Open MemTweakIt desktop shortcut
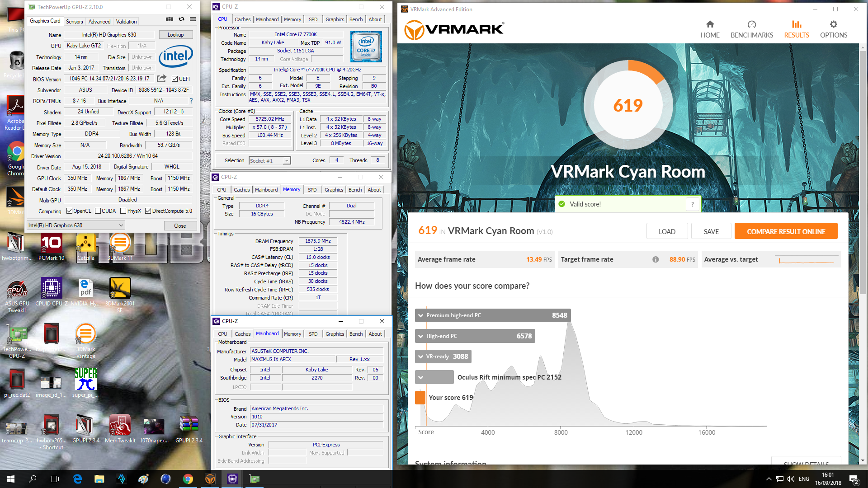 pos(120,429)
